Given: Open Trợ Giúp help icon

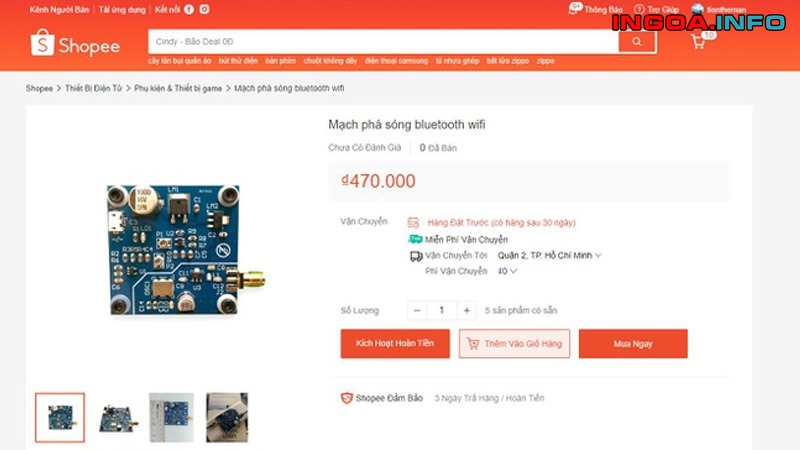Looking at the screenshot, I should 639,9.
